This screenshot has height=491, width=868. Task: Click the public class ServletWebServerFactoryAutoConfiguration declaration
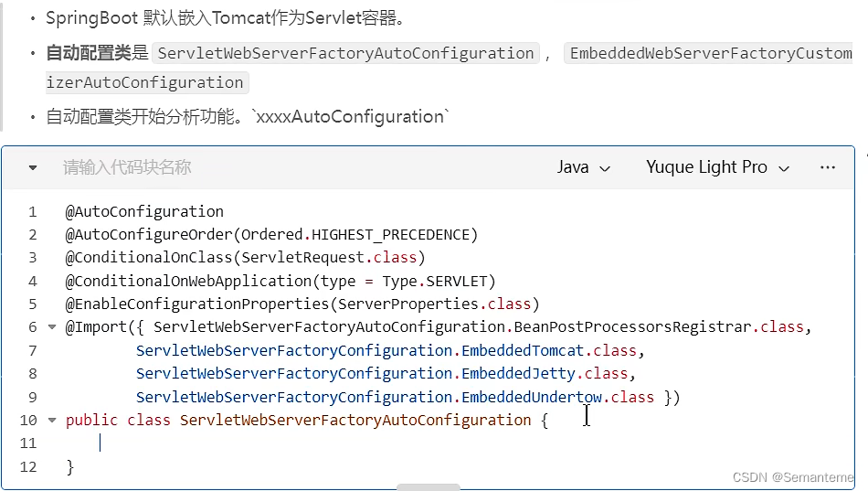[x=307, y=420]
